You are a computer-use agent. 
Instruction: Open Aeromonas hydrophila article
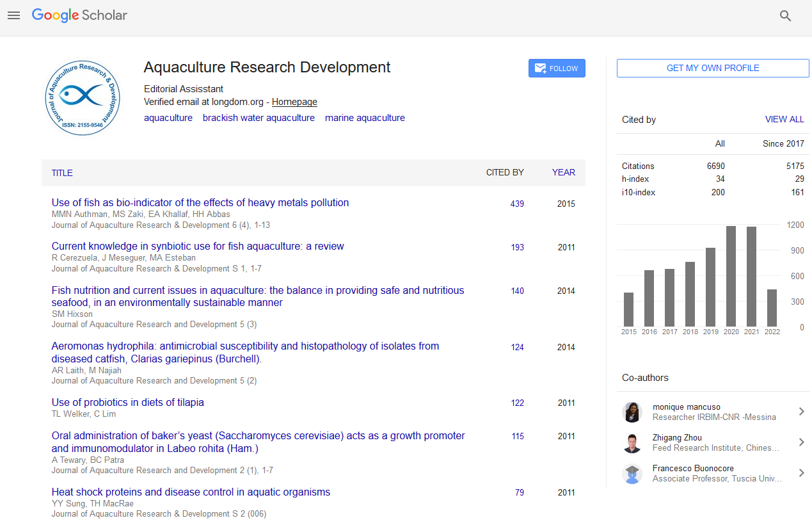tap(245, 352)
